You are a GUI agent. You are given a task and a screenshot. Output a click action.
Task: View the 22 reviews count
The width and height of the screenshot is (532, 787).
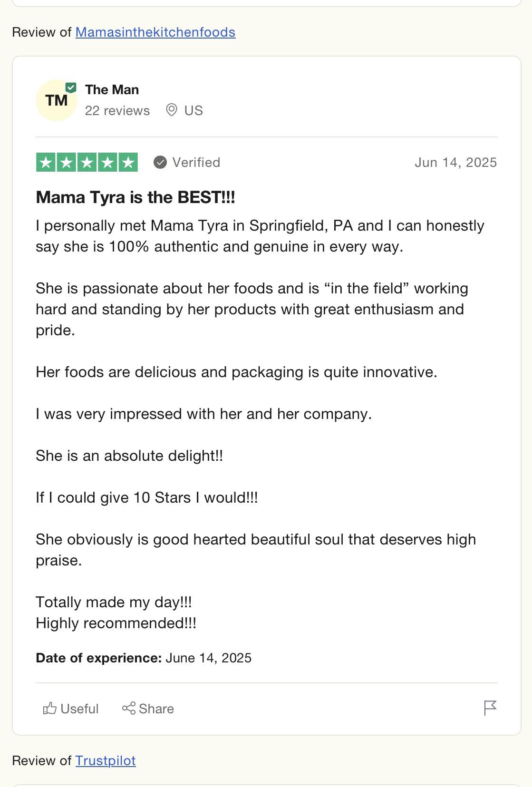(x=117, y=110)
